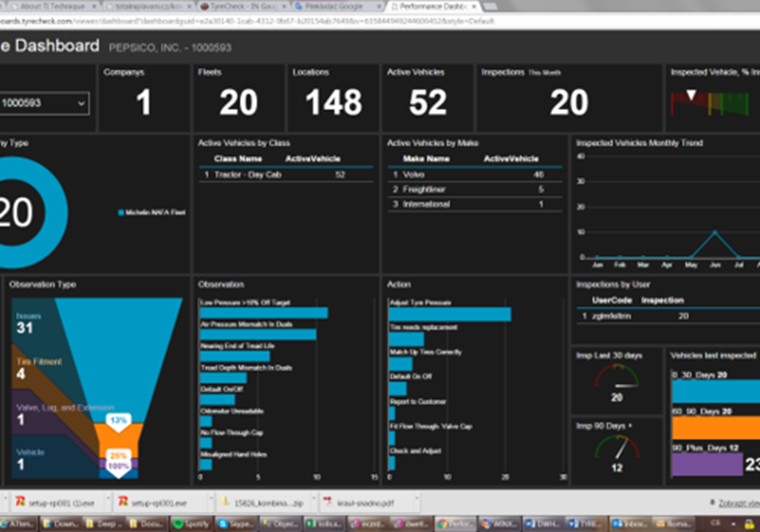The height and width of the screenshot is (532, 760).
Task: Click the Nearing End of Tread Life bar
Action: (234, 356)
